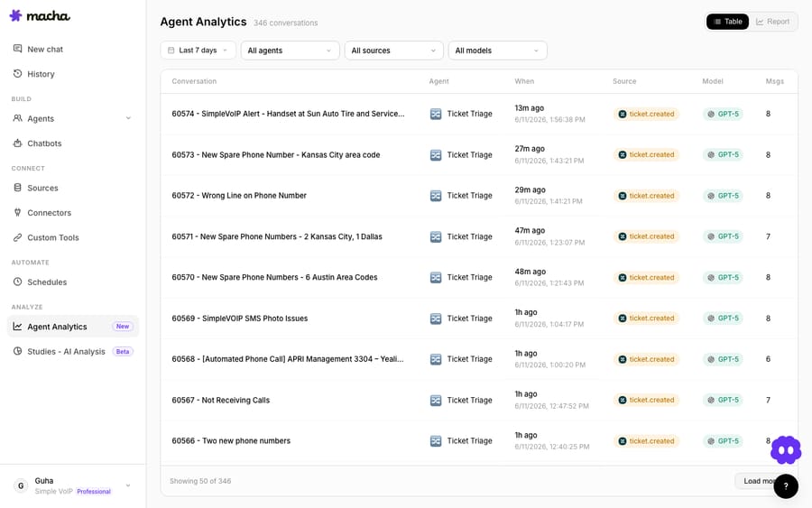Image resolution: width=812 pixels, height=508 pixels.
Task: Open Studies - AI Analysis page
Action: coord(72,352)
